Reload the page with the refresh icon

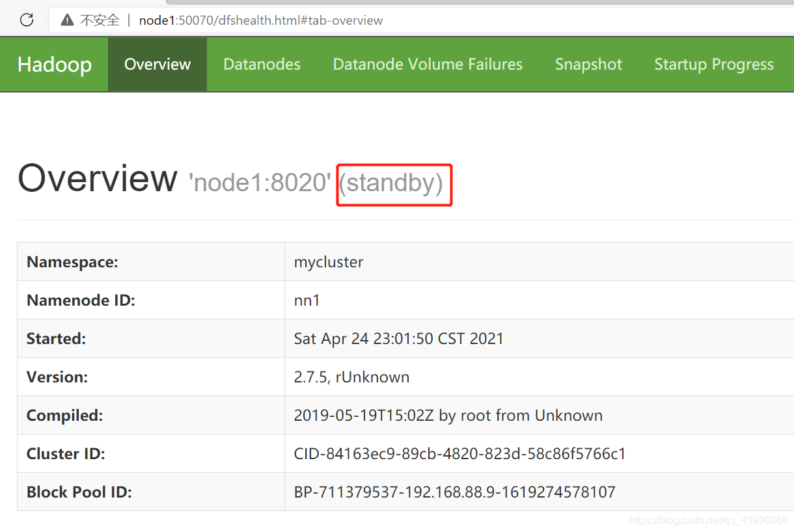27,20
